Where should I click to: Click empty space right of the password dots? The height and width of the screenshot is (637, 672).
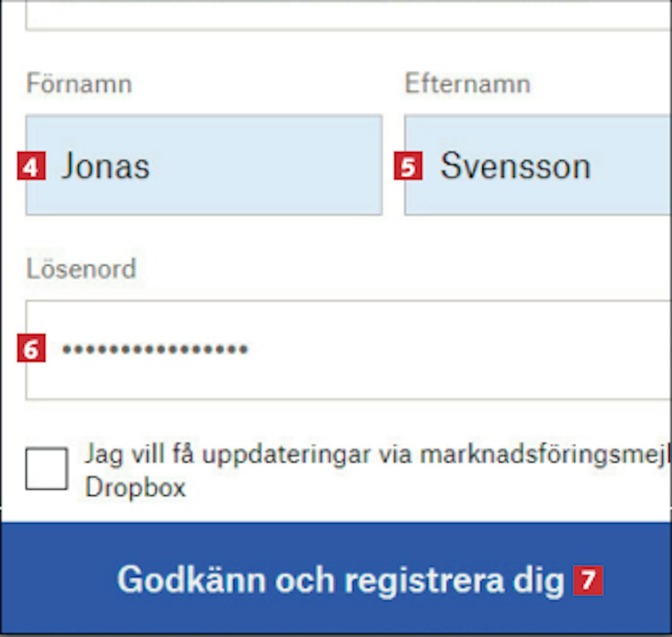(x=448, y=349)
